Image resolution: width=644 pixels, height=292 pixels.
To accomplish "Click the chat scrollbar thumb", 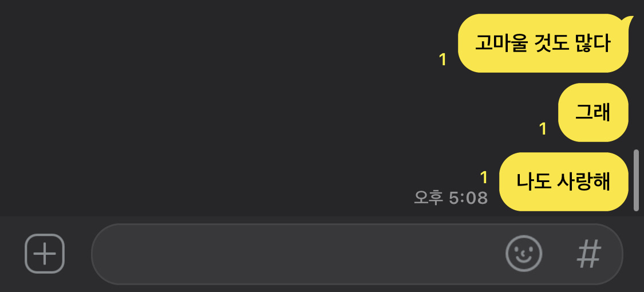I will click(x=636, y=180).
